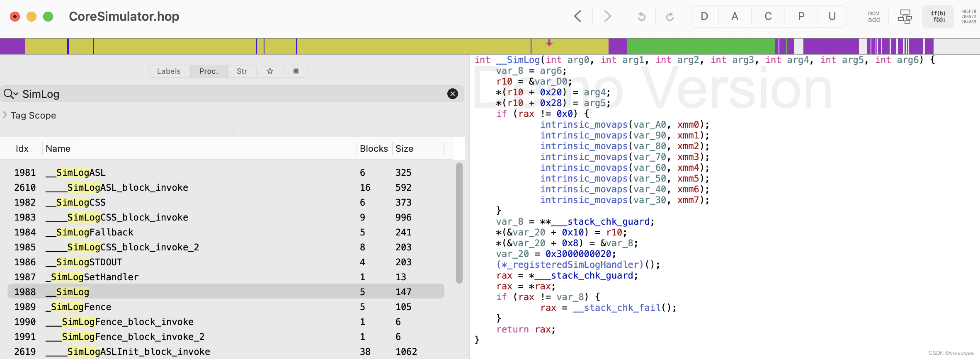980x359 pixels.
Task: Select pseudo-code if(b) f(x) view
Action: tap(938, 17)
